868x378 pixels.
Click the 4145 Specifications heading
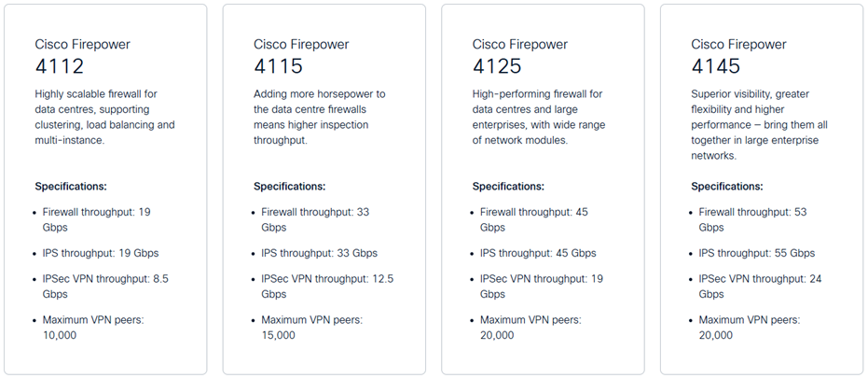click(x=727, y=187)
